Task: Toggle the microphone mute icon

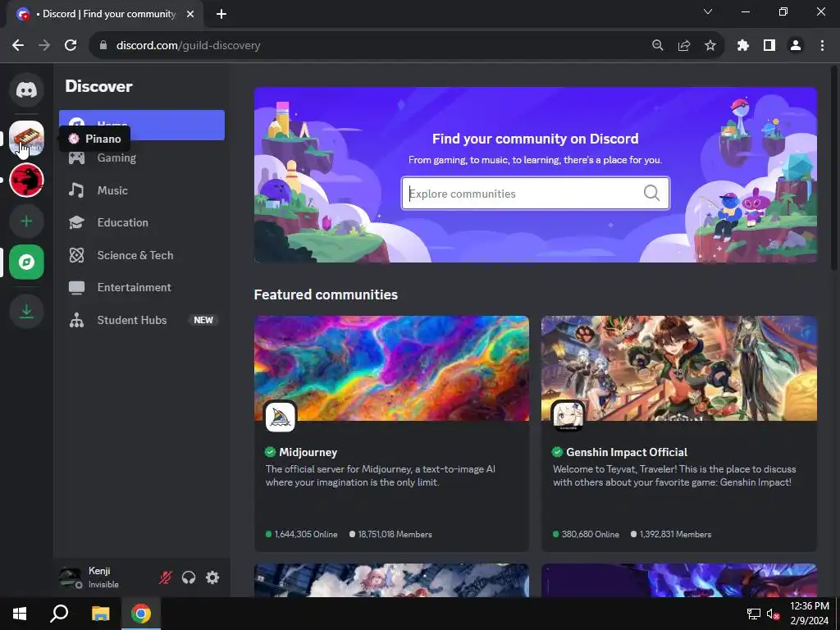Action: [x=166, y=577]
